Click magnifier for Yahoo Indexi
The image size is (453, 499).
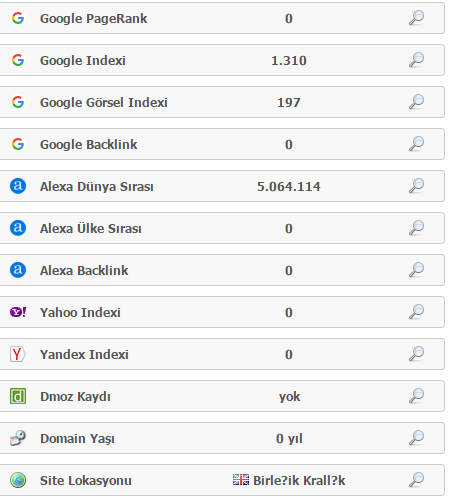click(416, 312)
